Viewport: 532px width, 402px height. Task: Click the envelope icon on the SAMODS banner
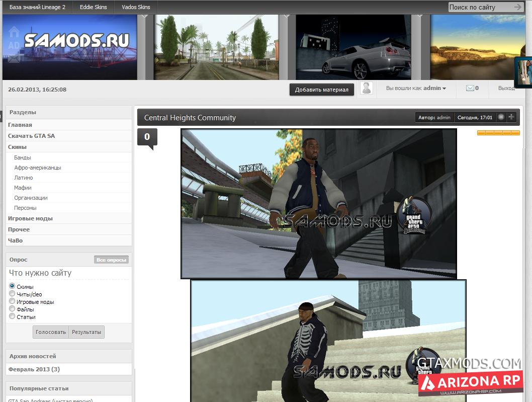14,58
